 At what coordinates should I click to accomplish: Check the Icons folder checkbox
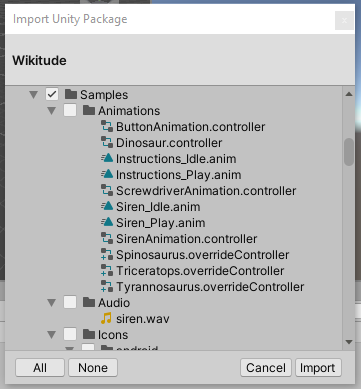tap(70, 334)
